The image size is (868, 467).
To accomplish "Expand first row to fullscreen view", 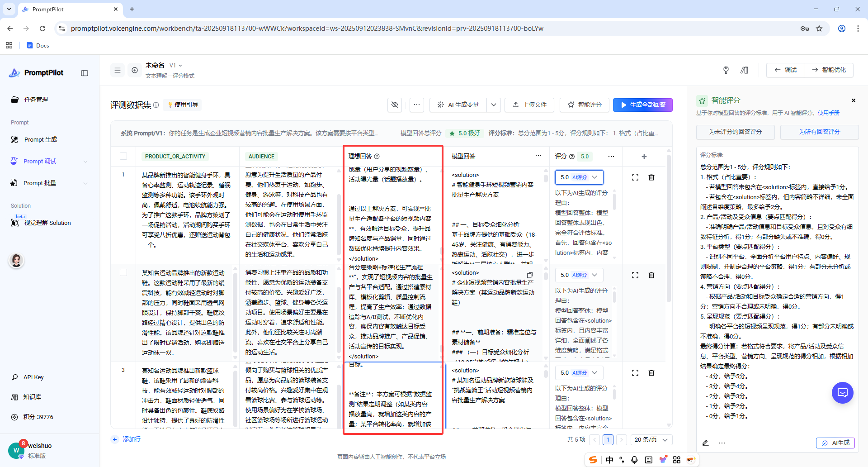I will 635,177.
